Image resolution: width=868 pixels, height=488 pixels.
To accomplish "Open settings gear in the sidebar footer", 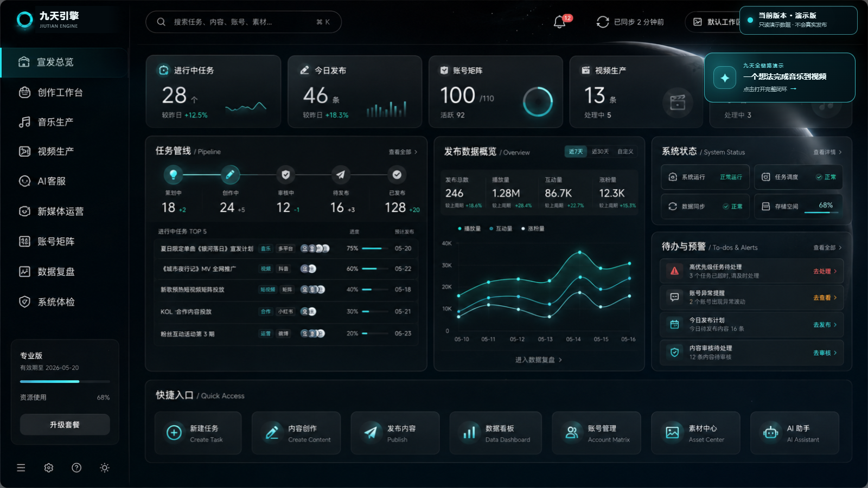I will [49, 467].
